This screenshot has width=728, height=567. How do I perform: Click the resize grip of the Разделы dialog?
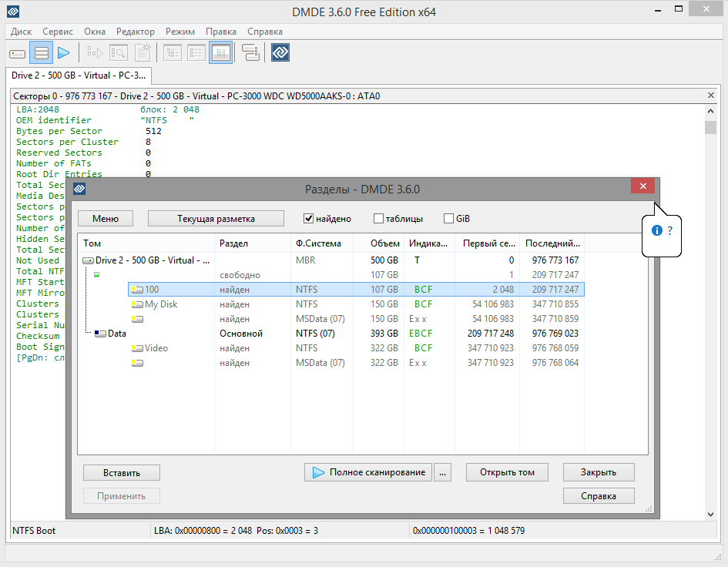(649, 509)
